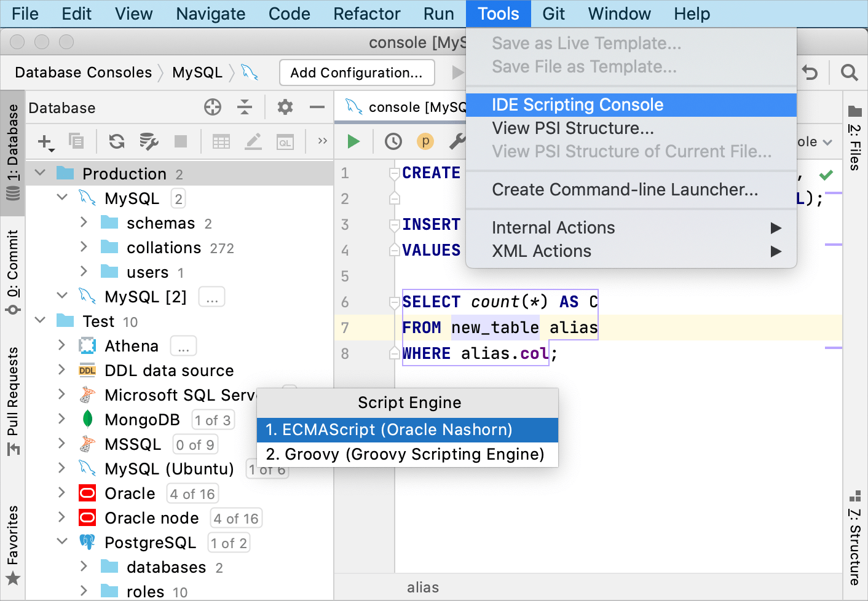Select the scroll-to-source crosshair icon
Screen dimensions: 868x601
(x=212, y=107)
